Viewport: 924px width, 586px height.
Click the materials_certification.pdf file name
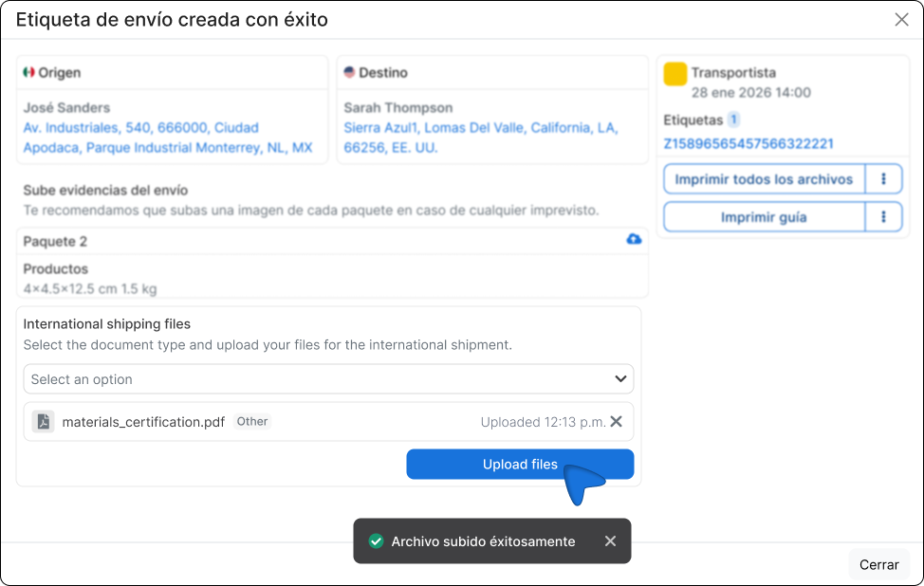pyautogui.click(x=143, y=422)
